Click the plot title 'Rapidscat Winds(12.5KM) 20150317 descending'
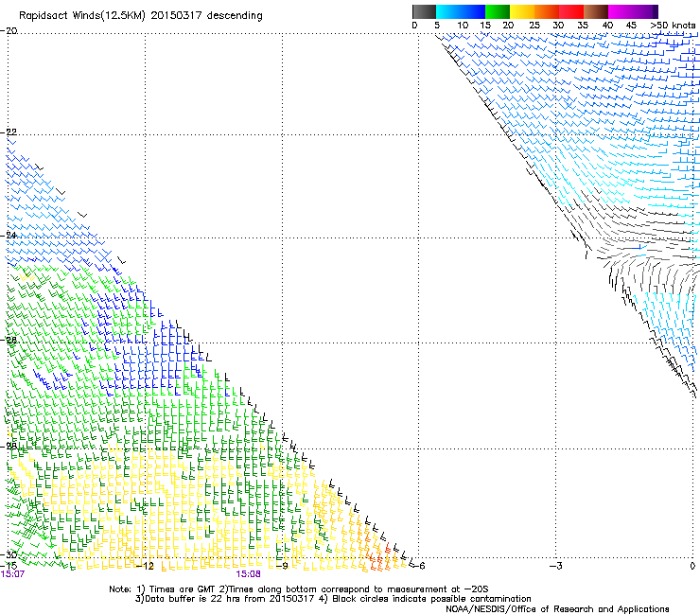The width and height of the screenshot is (700, 615). coord(141,16)
